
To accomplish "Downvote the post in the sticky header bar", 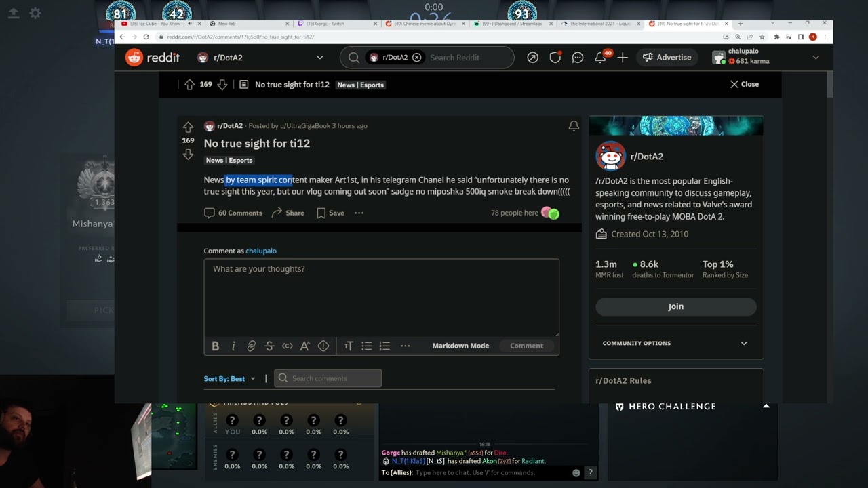I will tap(222, 85).
